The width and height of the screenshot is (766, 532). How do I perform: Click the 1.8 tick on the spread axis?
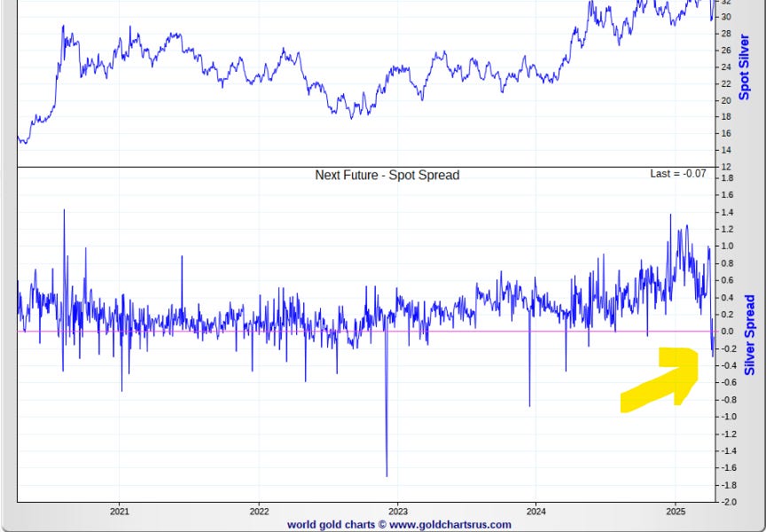coord(727,178)
